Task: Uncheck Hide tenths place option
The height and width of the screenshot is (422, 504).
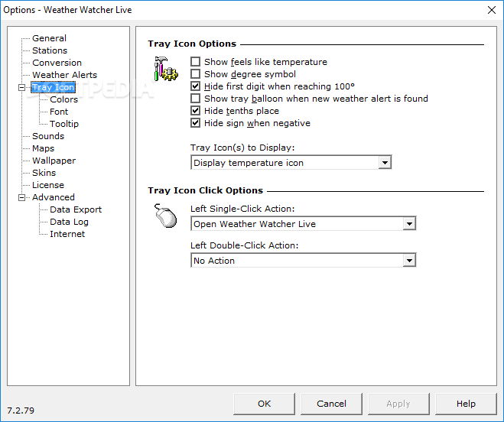Action: (196, 111)
